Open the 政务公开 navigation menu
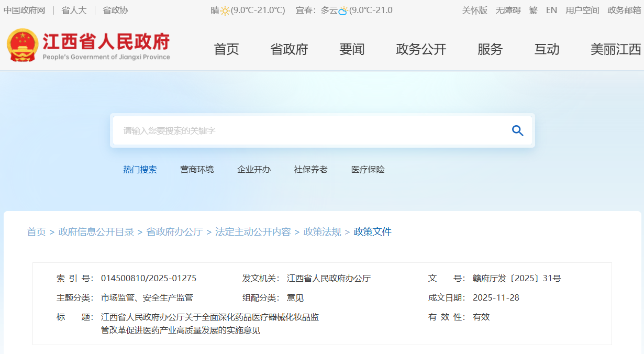 (421, 49)
